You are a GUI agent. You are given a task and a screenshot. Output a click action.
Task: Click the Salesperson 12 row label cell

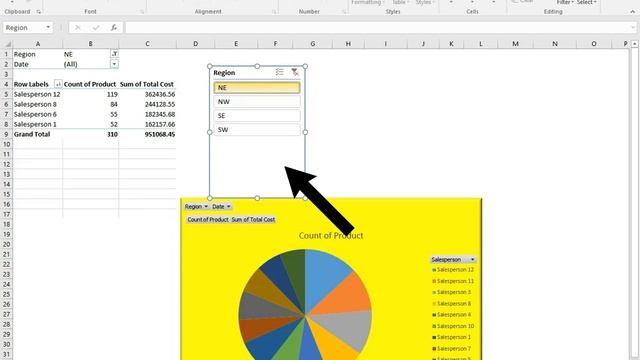[x=38, y=94]
